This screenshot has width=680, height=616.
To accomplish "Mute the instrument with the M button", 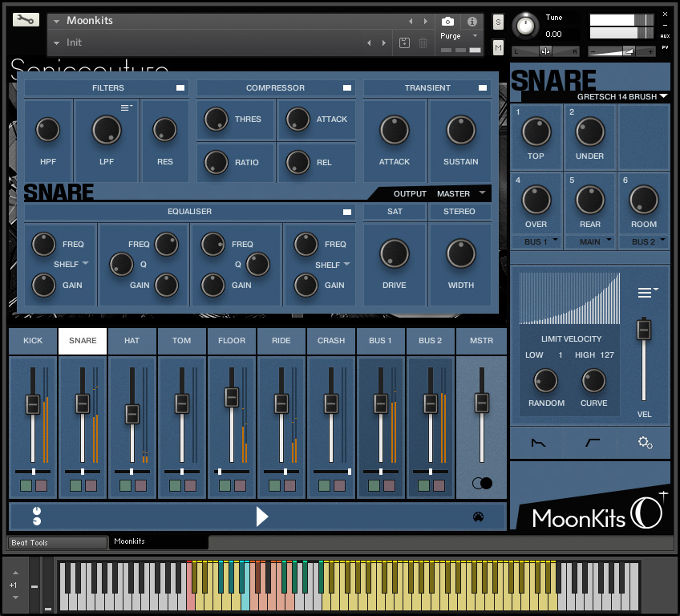I will [x=498, y=47].
